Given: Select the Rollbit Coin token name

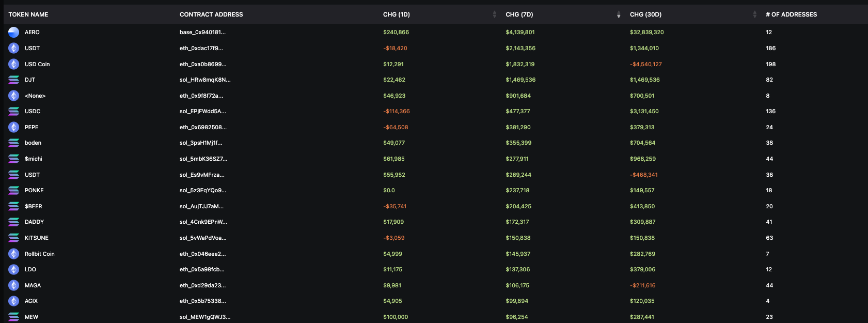Looking at the screenshot, I should click(x=40, y=254).
